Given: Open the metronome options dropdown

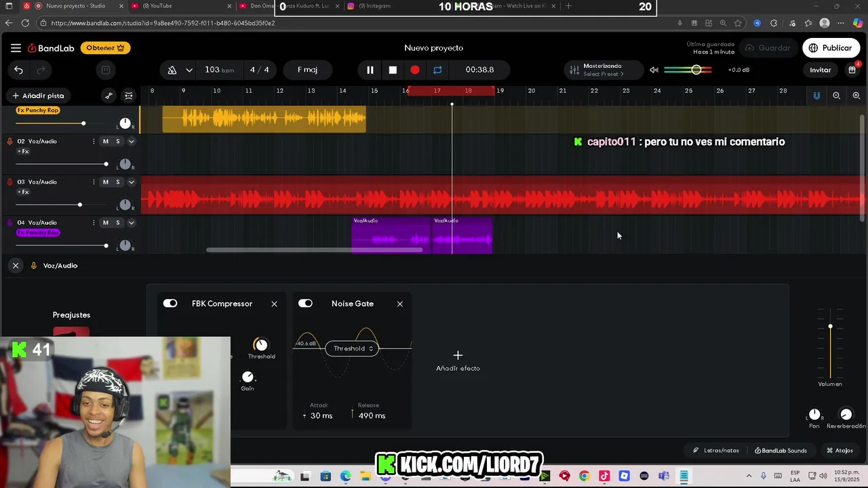Looking at the screenshot, I should (x=189, y=70).
